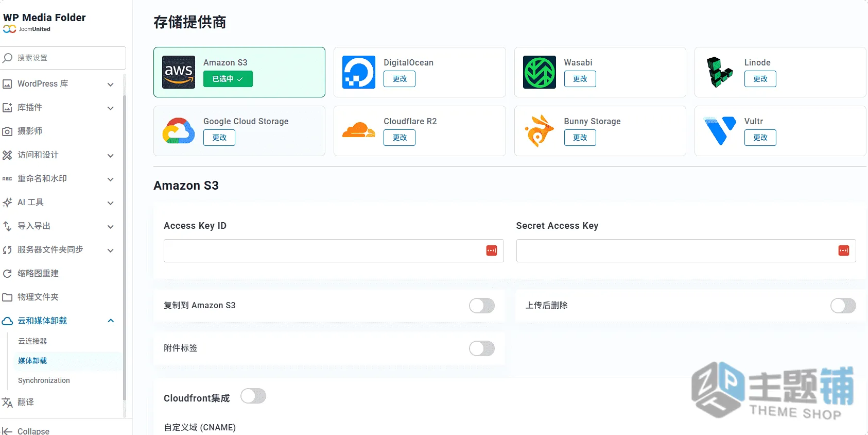The width and height of the screenshot is (868, 435).
Task: Click the 访问和设计 tools icon
Action: coord(7,155)
